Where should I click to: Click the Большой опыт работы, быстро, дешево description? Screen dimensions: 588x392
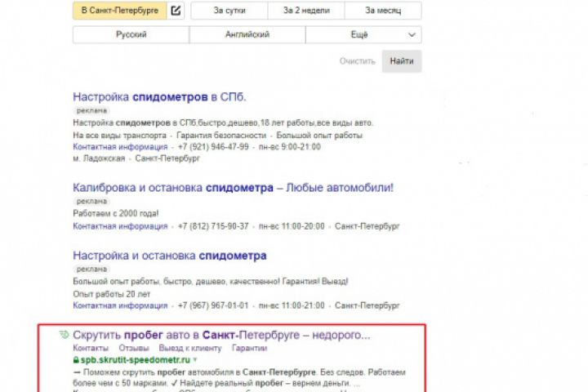(x=211, y=281)
